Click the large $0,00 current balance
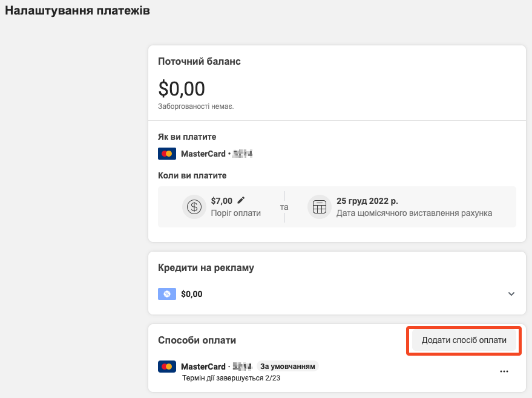Viewport: 532px width, 398px height. tap(182, 89)
